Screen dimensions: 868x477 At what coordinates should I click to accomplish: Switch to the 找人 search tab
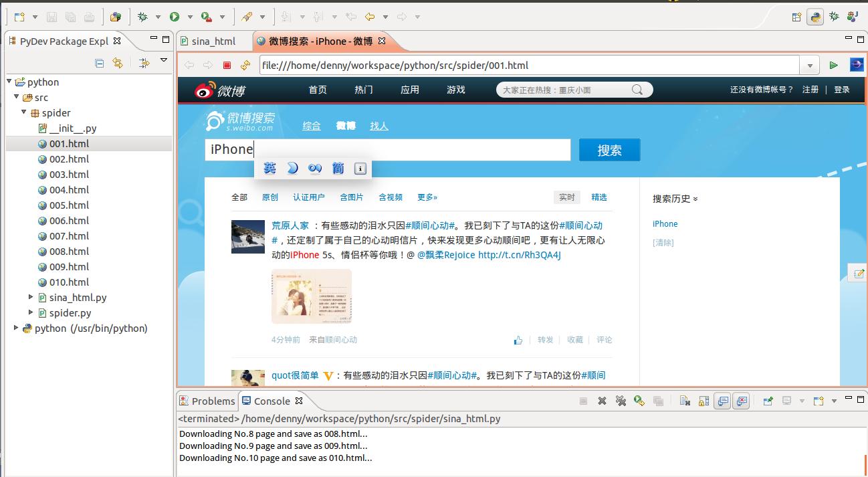(x=379, y=126)
